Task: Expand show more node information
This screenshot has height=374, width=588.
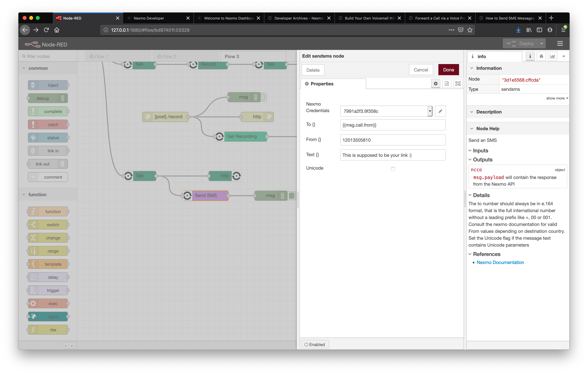Action: pyautogui.click(x=557, y=98)
